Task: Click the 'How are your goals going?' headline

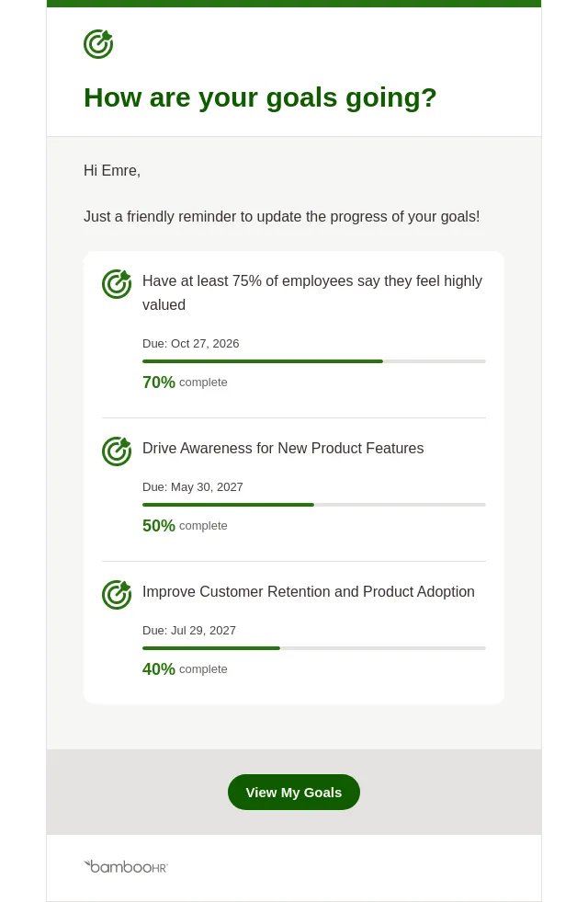Action: pyautogui.click(x=260, y=97)
